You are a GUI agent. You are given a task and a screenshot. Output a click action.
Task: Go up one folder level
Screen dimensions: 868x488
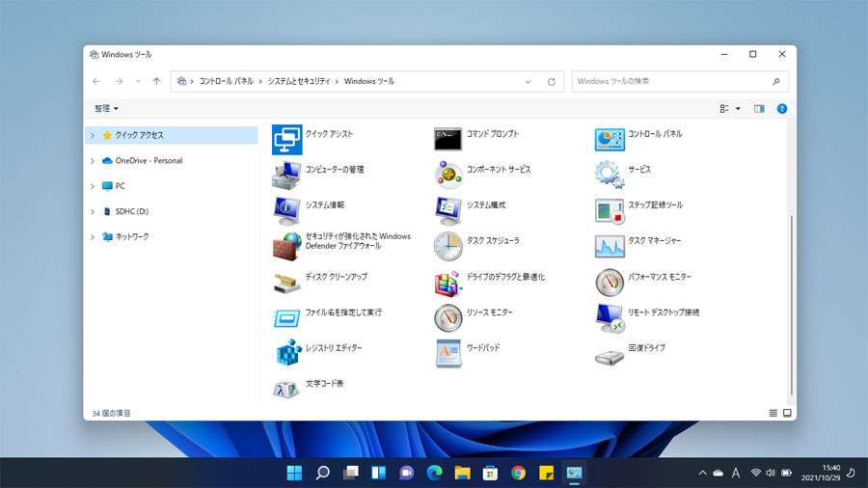click(x=156, y=81)
